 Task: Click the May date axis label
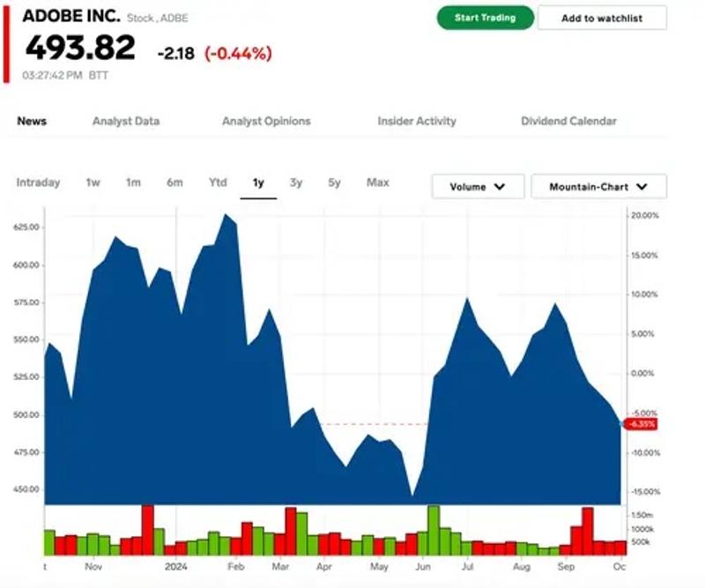pos(379,567)
